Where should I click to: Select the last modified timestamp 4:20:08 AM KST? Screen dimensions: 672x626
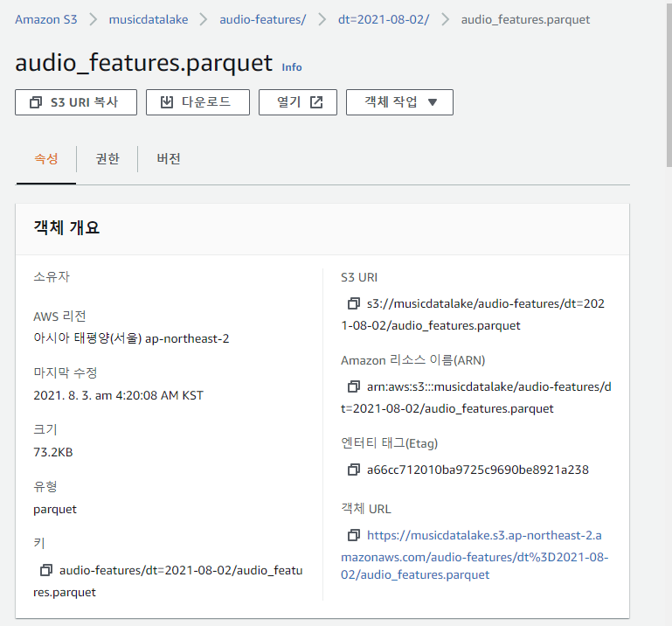tap(159, 395)
